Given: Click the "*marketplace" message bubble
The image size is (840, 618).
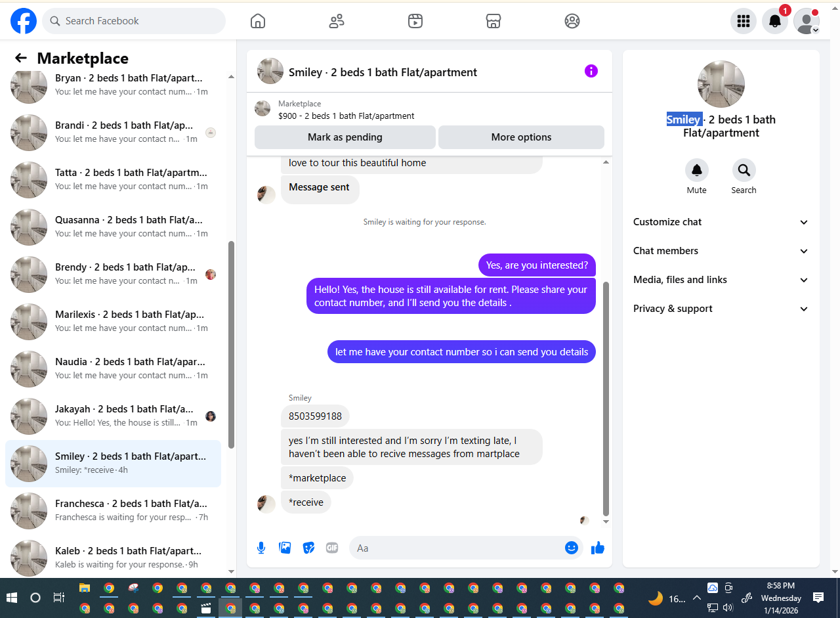Looking at the screenshot, I should pyautogui.click(x=317, y=478).
